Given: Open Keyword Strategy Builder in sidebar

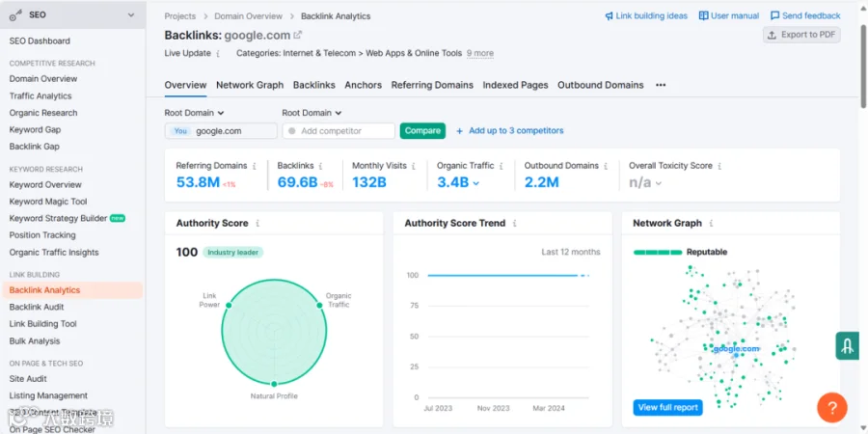Looking at the screenshot, I should (58, 218).
